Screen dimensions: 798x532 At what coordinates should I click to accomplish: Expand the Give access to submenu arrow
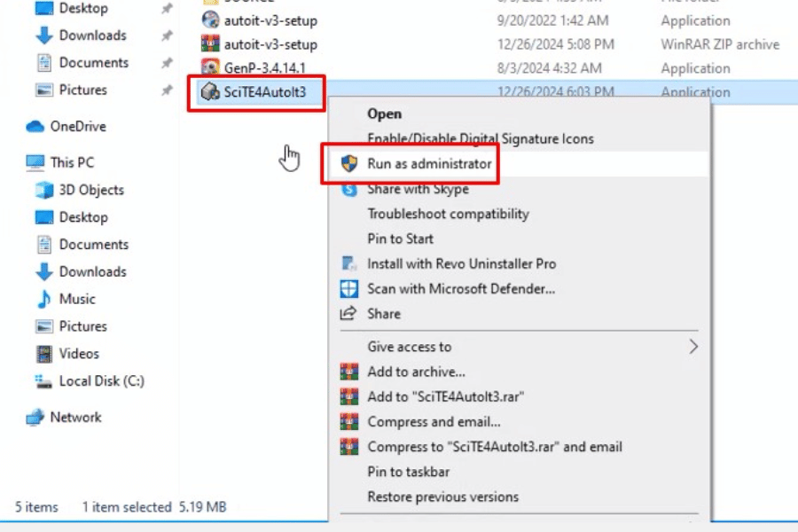(x=693, y=347)
